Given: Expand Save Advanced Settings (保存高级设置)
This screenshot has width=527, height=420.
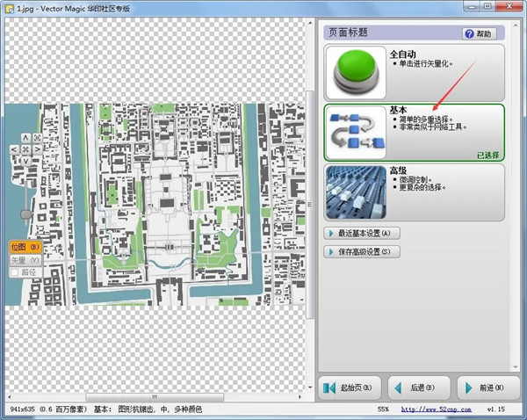Looking at the screenshot, I should pyautogui.click(x=362, y=251).
